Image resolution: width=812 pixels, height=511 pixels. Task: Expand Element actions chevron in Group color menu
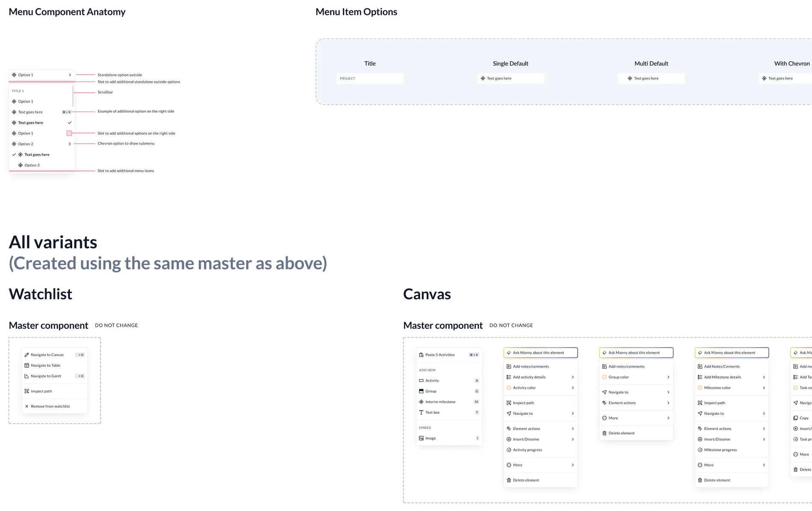668,403
